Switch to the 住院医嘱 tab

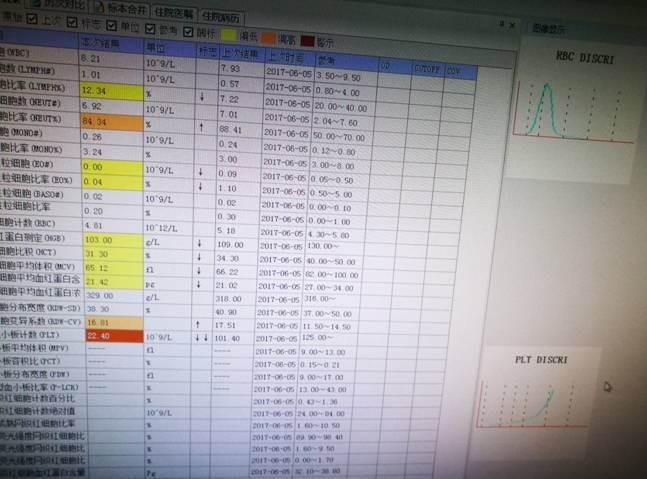173,12
